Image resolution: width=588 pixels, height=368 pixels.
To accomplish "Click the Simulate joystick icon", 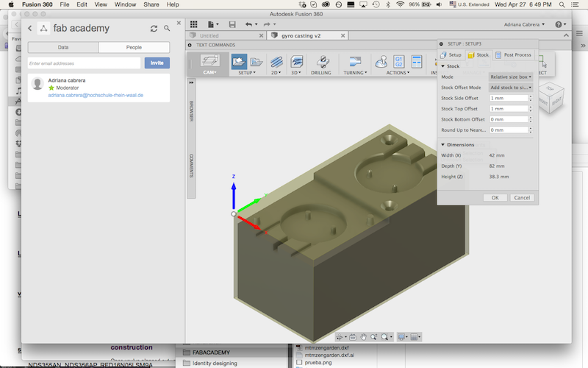I will pyautogui.click(x=381, y=61).
